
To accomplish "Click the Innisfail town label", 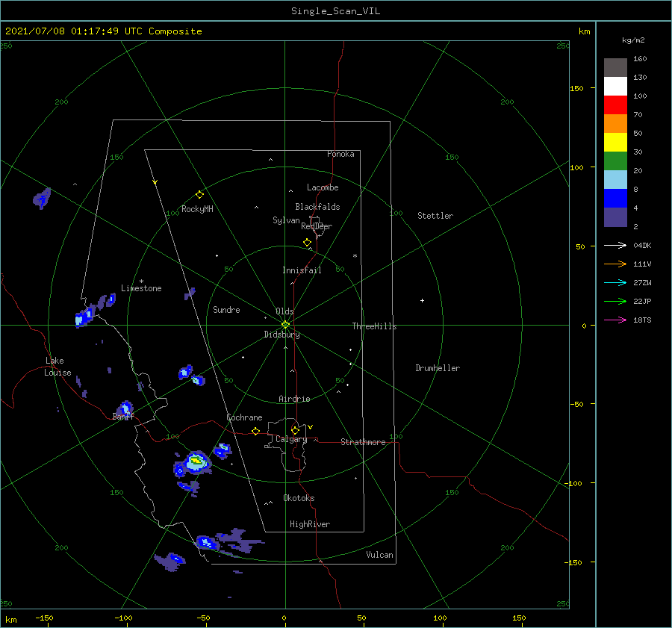I will point(302,270).
